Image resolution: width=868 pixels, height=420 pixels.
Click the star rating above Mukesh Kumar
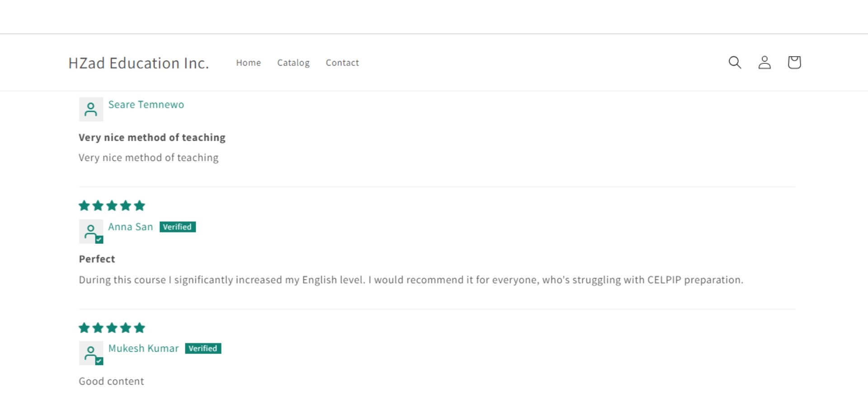[112, 328]
